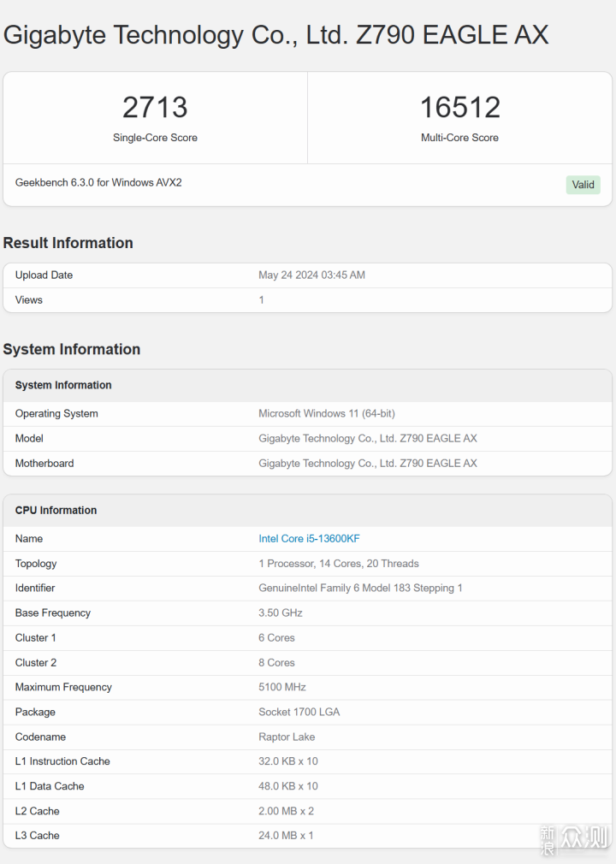This screenshot has width=616, height=864.
Task: Click the Topology row value
Action: pos(339,564)
